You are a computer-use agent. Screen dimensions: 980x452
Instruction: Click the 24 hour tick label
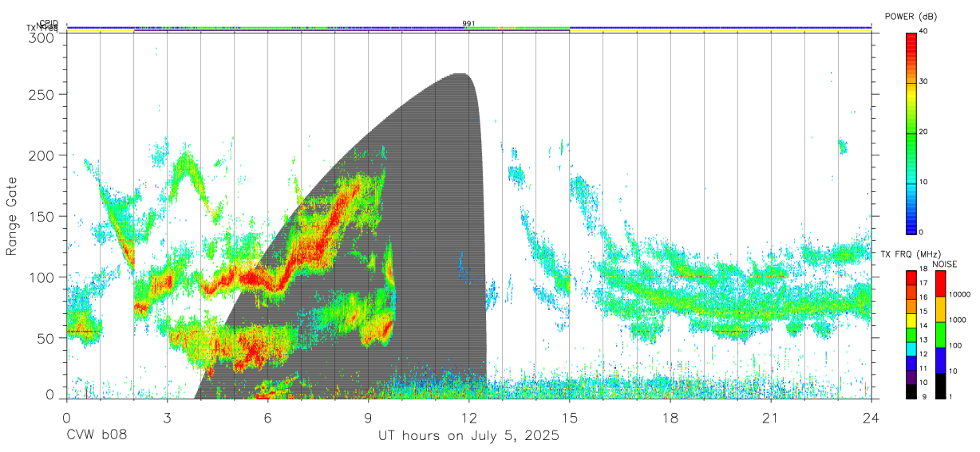(871, 417)
